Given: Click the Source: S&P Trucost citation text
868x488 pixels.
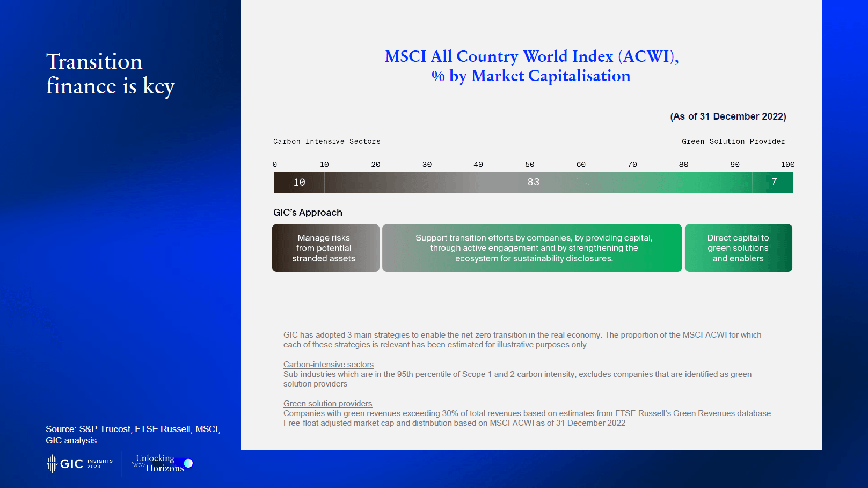Looking at the screenshot, I should tap(133, 435).
